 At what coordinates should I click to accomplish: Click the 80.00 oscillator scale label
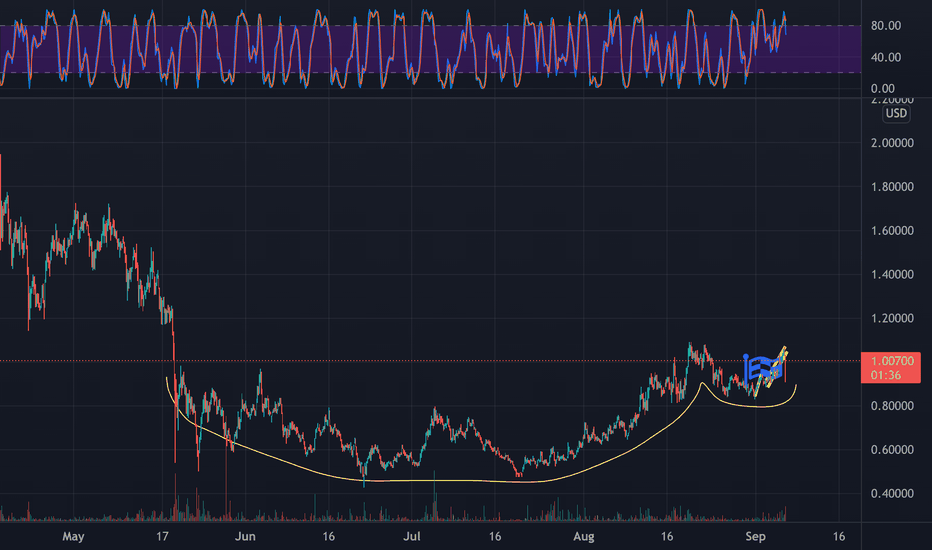click(x=886, y=26)
